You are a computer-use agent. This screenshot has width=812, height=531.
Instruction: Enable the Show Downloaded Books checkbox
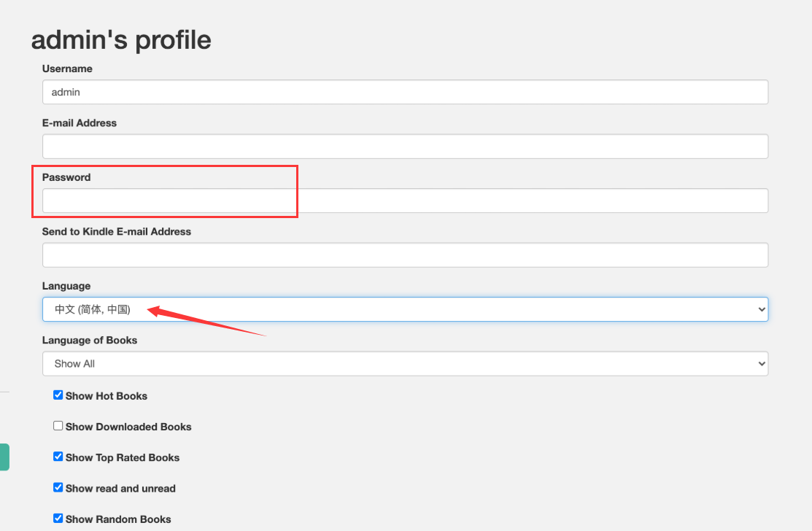coord(58,426)
